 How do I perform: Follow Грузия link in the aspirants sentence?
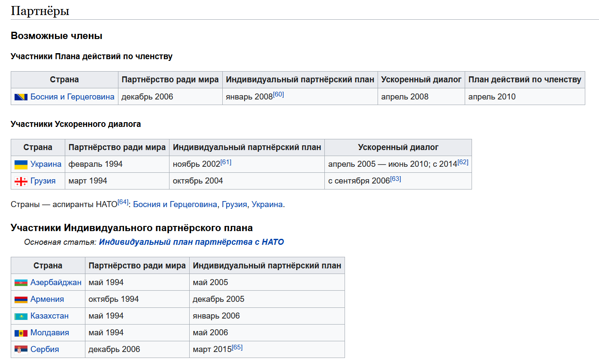tap(234, 205)
